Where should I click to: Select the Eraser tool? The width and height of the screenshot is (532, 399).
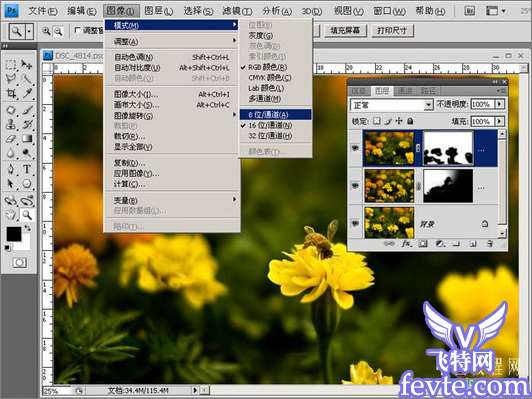[x=11, y=139]
